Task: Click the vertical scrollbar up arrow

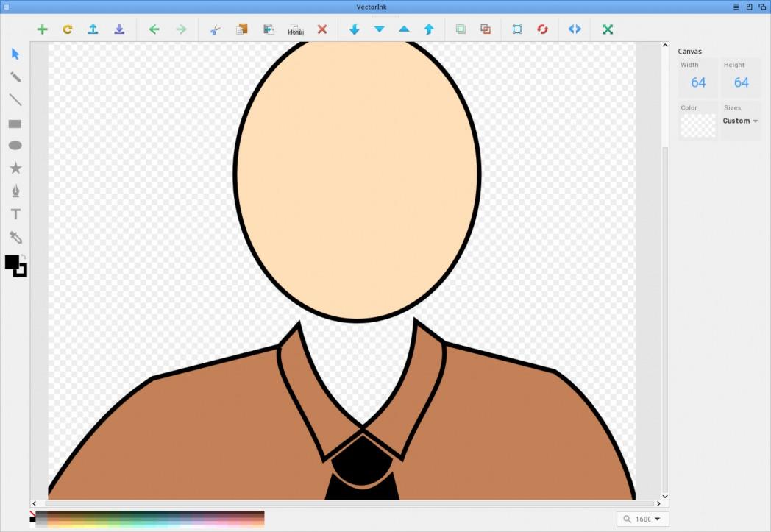Action: (665, 45)
